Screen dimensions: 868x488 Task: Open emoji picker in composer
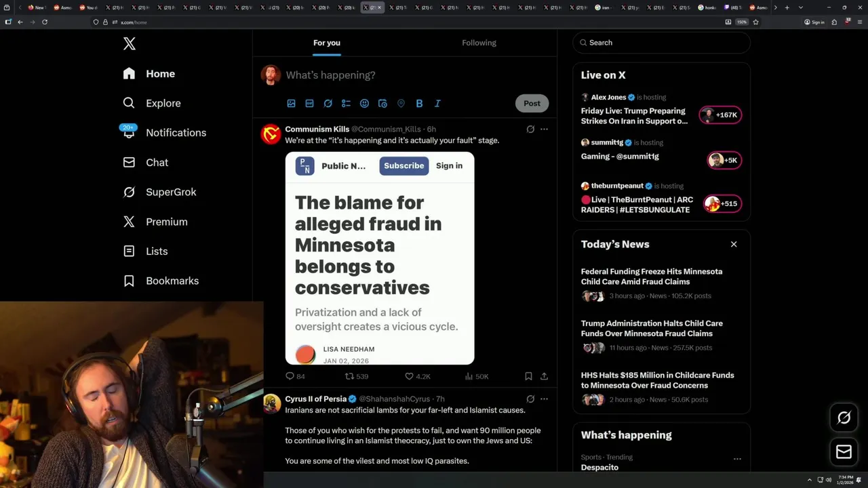(364, 104)
